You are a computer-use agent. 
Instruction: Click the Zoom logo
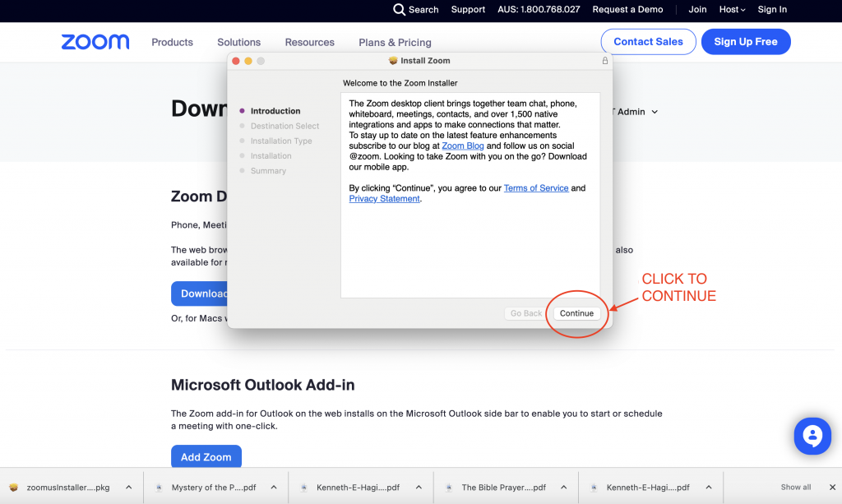pyautogui.click(x=95, y=42)
